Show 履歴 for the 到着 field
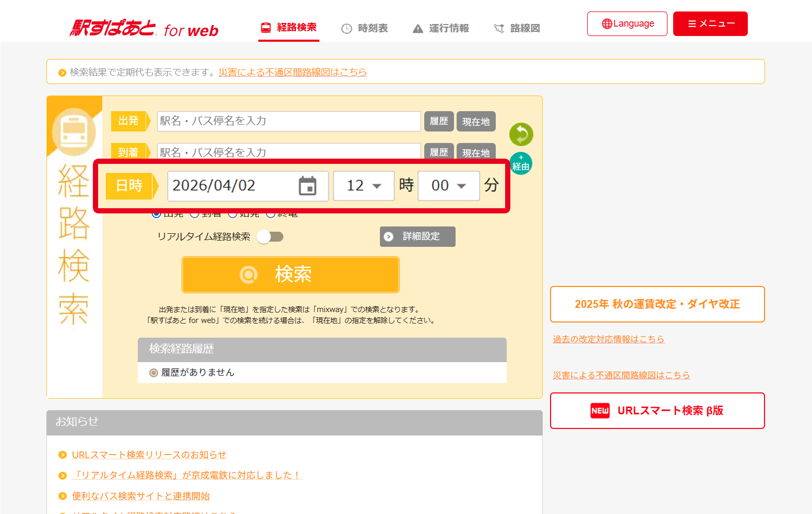Image resolution: width=812 pixels, height=514 pixels. tap(439, 151)
